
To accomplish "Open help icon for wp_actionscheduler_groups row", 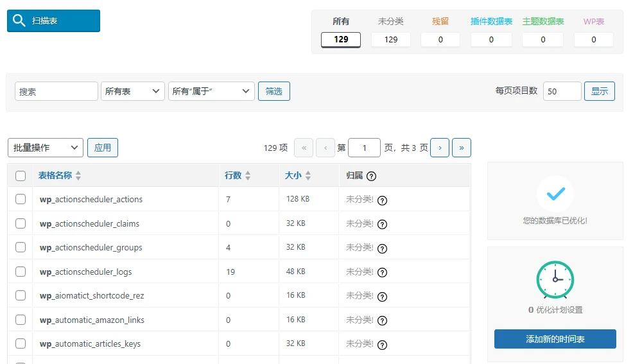I will point(382,248).
